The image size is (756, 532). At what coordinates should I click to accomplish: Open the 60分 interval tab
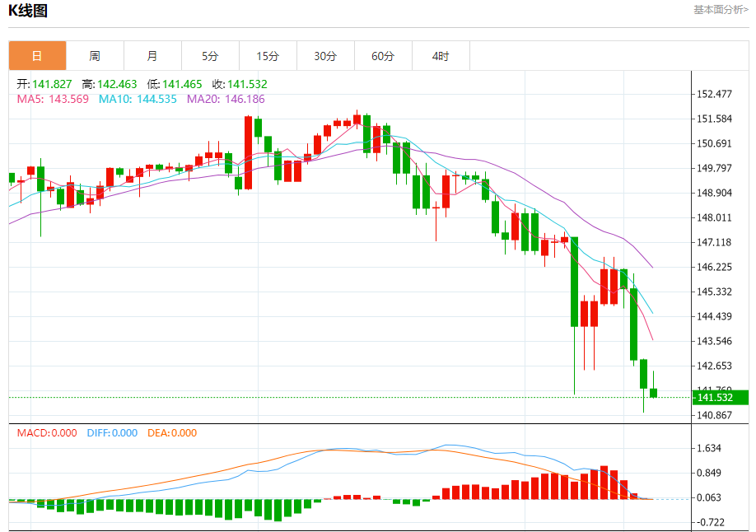pyautogui.click(x=383, y=56)
